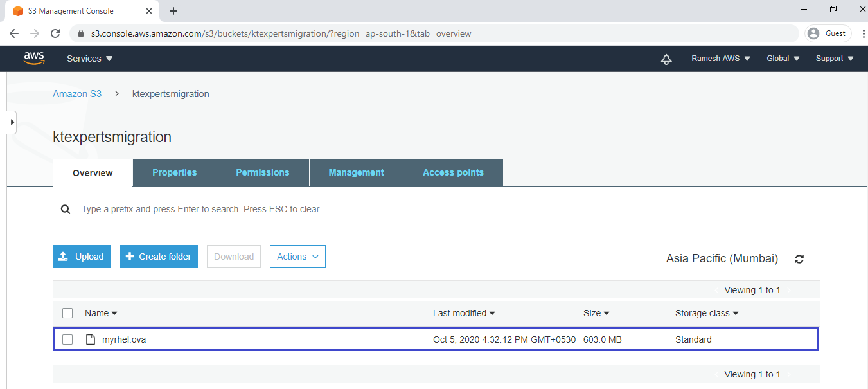
Task: Open the Services dropdown menu
Action: [x=89, y=59]
